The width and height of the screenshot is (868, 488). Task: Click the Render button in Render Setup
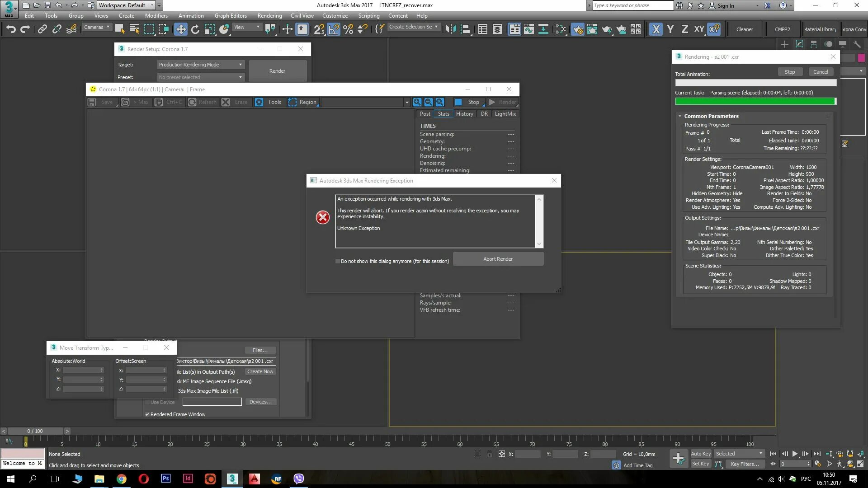point(277,70)
